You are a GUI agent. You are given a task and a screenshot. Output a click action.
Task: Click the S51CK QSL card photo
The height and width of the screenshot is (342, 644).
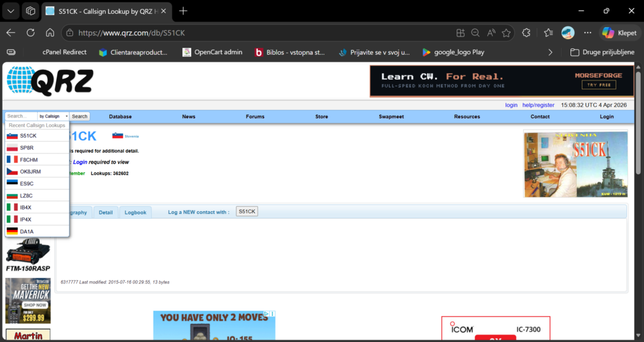(x=575, y=164)
